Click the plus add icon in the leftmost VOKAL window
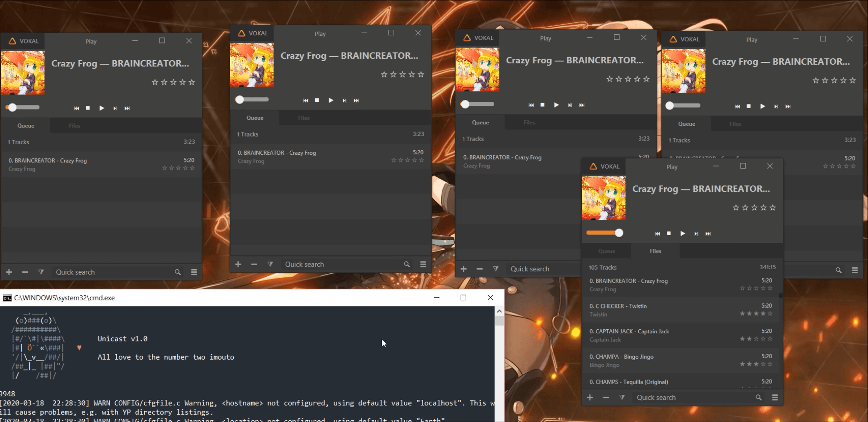Screen dimensions: 868x422 pos(9,272)
